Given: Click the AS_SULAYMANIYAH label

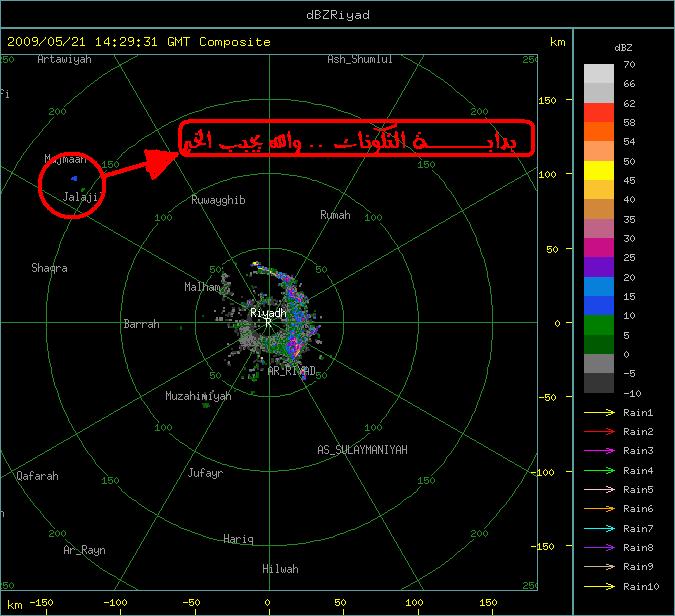Looking at the screenshot, I should coord(362,450).
